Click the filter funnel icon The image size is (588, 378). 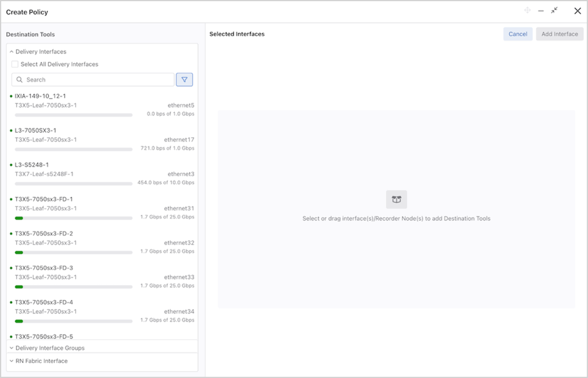point(184,80)
